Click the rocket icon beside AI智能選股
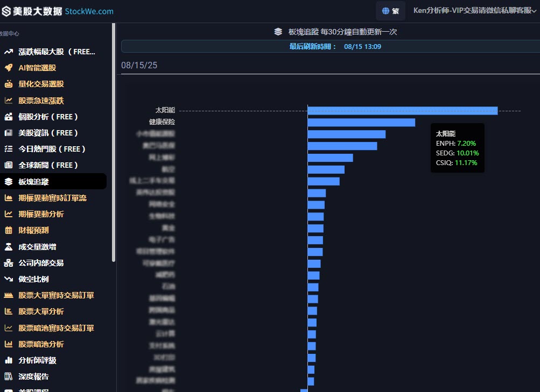The image size is (540, 392). click(x=9, y=68)
